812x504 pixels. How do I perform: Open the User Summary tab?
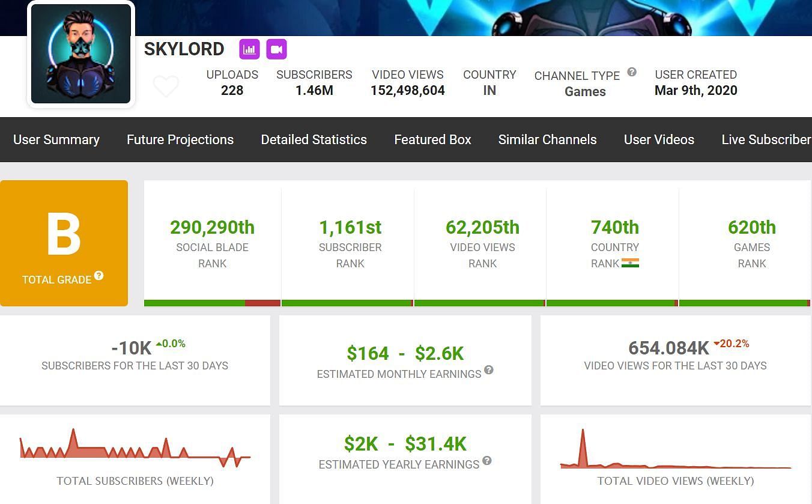(x=56, y=139)
